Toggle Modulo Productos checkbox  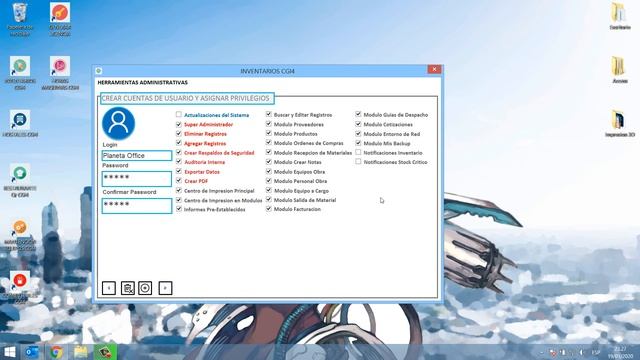269,133
